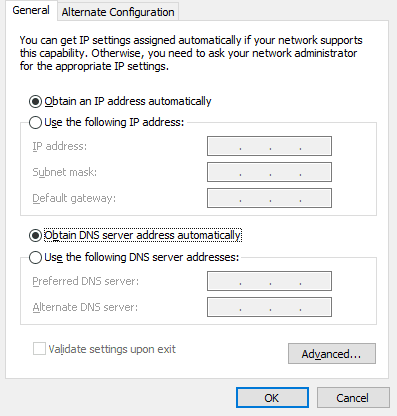Viewport: 397px width, 416px height.
Task: Switch to the General tab
Action: [x=31, y=10]
